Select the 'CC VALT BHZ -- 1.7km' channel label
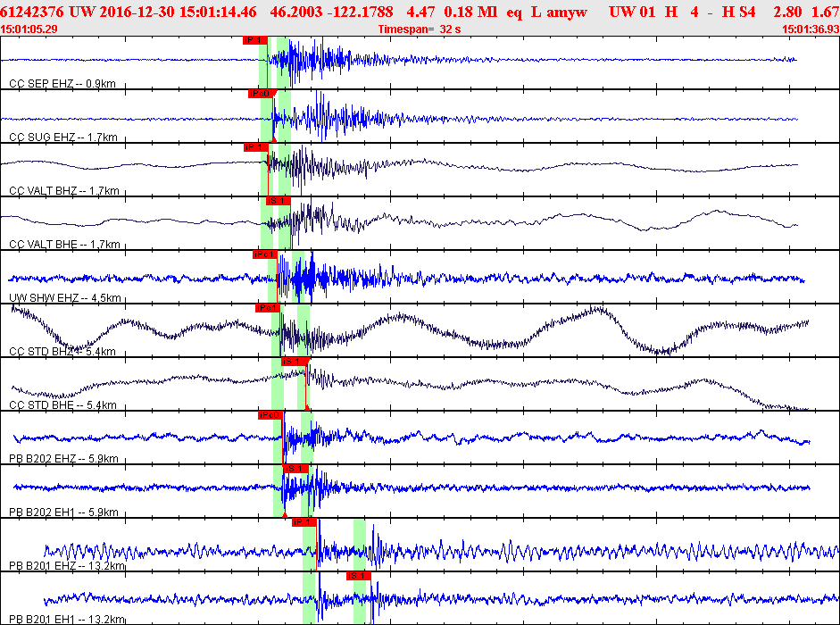 coord(64,191)
